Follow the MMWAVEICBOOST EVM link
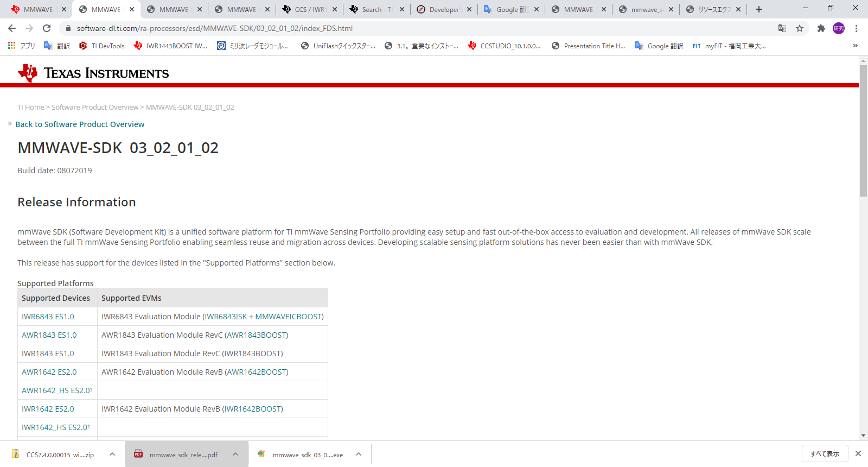868x467 pixels. click(x=289, y=317)
